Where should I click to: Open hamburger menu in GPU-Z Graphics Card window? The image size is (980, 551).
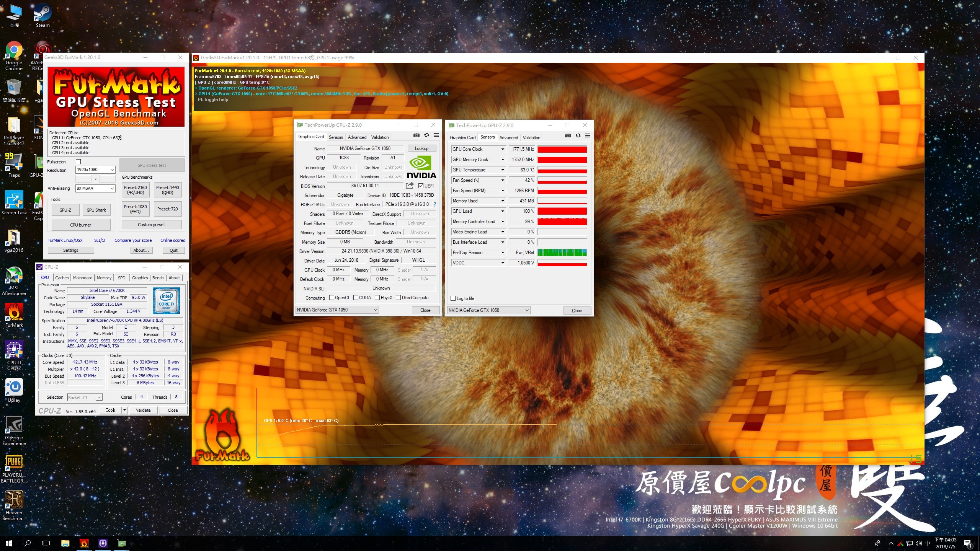436,135
